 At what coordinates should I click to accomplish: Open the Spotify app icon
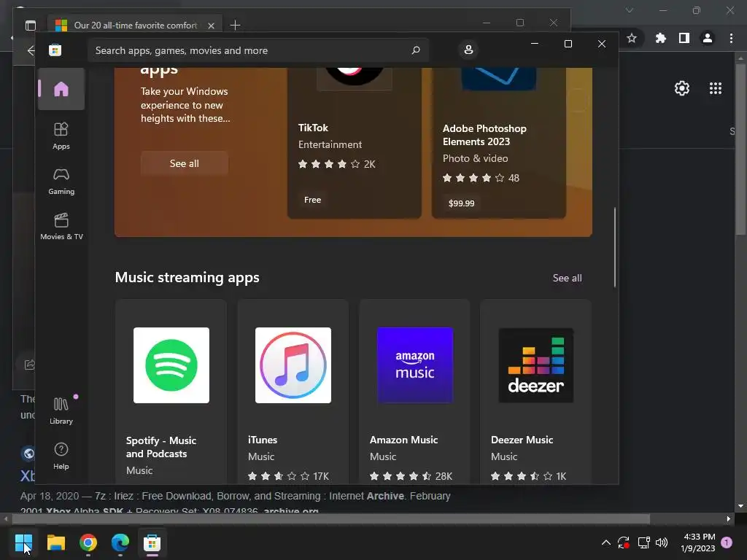click(x=171, y=365)
